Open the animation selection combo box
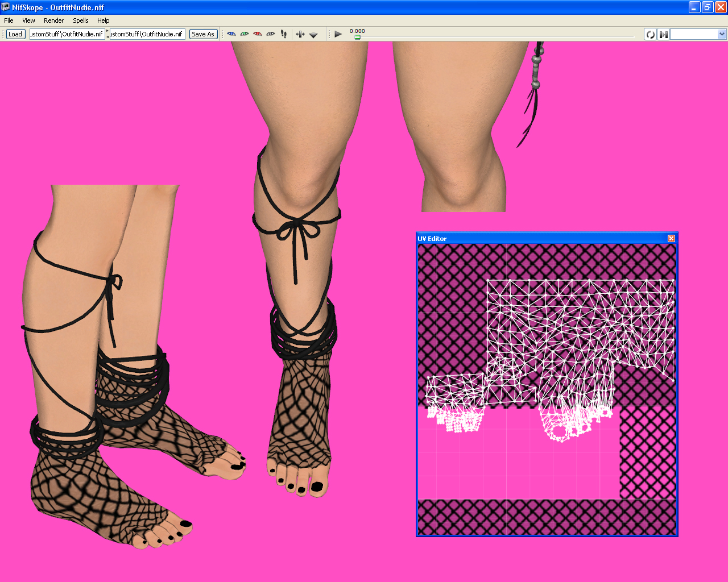728x582 pixels. [x=698, y=35]
